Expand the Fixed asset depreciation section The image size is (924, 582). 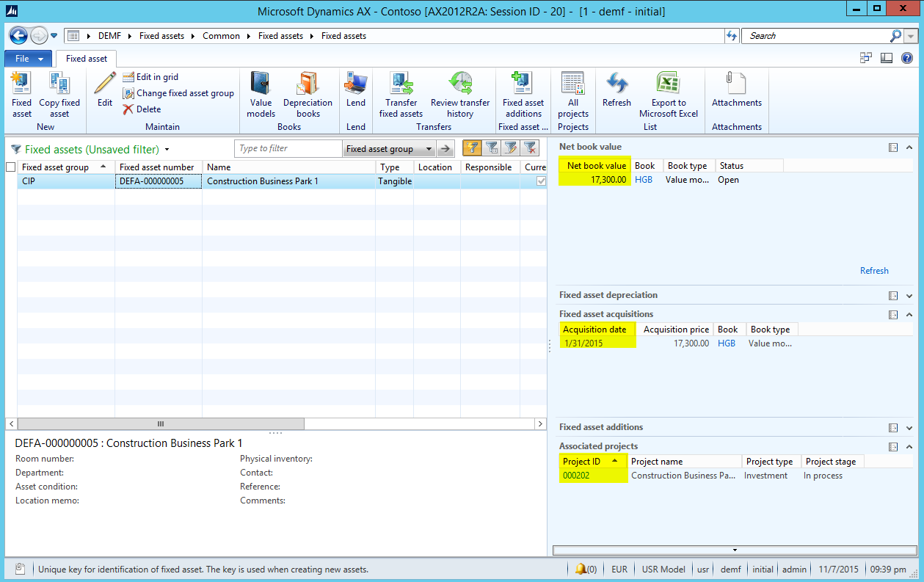(909, 296)
